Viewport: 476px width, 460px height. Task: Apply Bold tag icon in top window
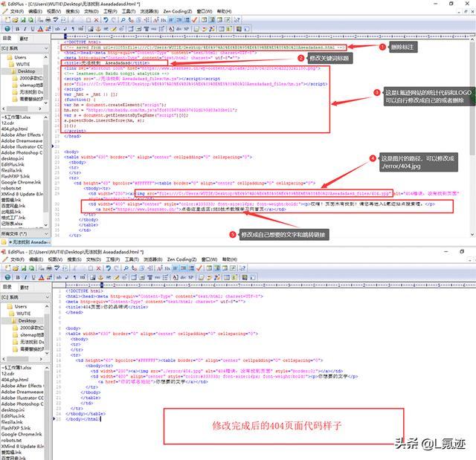click(x=17, y=29)
